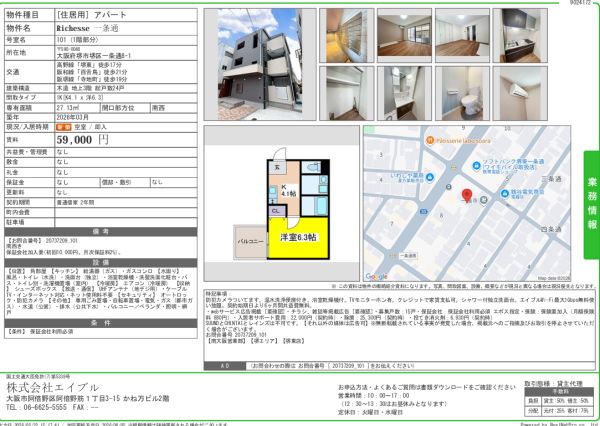Click the '三条通' street label on map
This screenshot has height=426, width=600.
pos(551,179)
